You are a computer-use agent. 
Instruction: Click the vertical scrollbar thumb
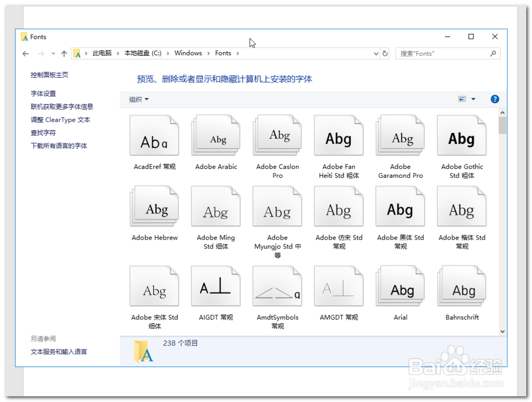click(503, 126)
